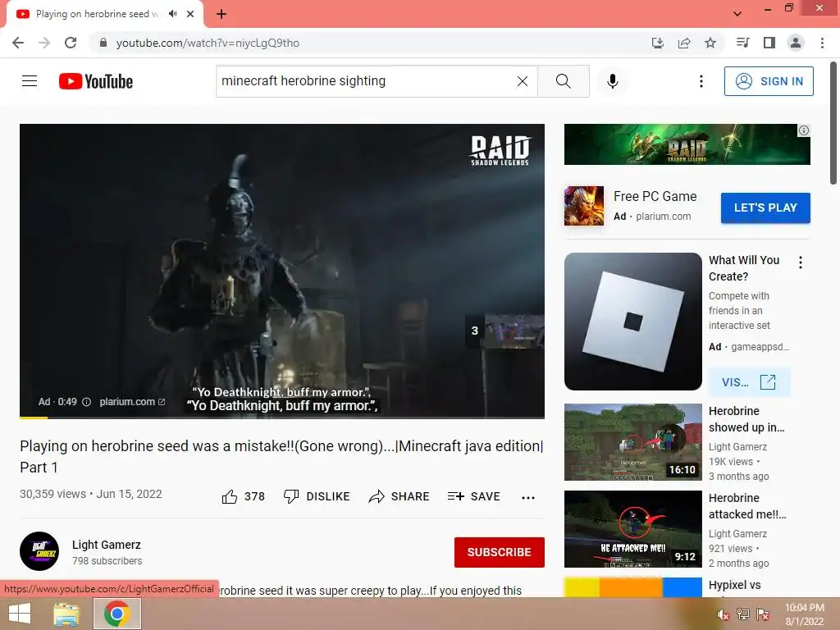Open Windows Start button
Viewport: 840px width, 630px height.
[20, 614]
